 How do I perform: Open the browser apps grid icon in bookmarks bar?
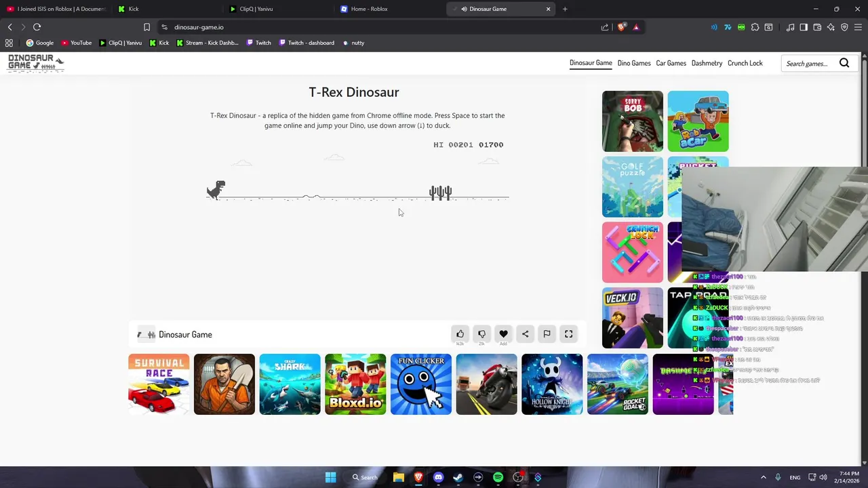click(x=9, y=43)
